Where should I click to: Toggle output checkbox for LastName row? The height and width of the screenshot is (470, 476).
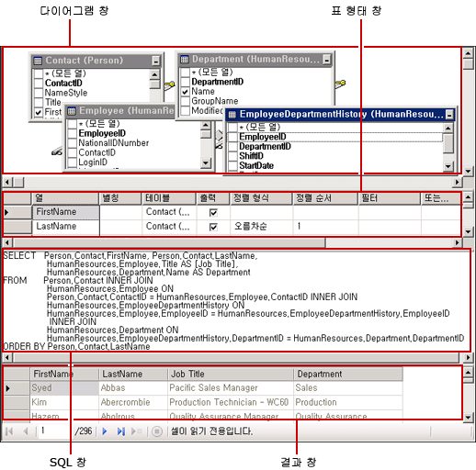pos(213,227)
